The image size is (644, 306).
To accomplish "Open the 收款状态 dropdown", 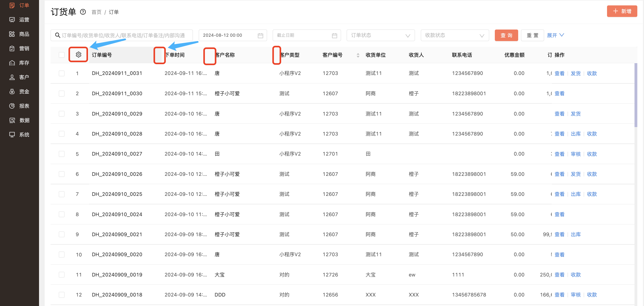I will [x=455, y=35].
